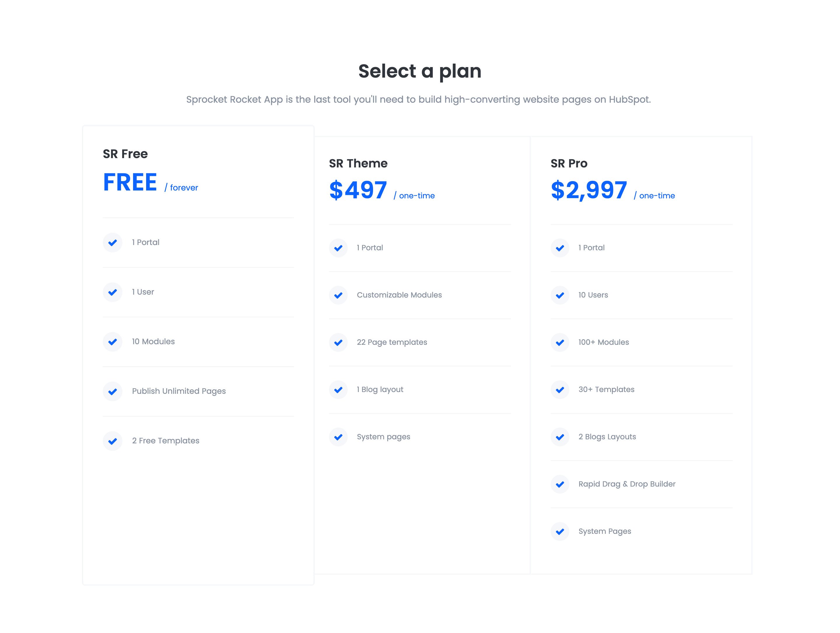Select the SR Free plan title

[x=125, y=154]
